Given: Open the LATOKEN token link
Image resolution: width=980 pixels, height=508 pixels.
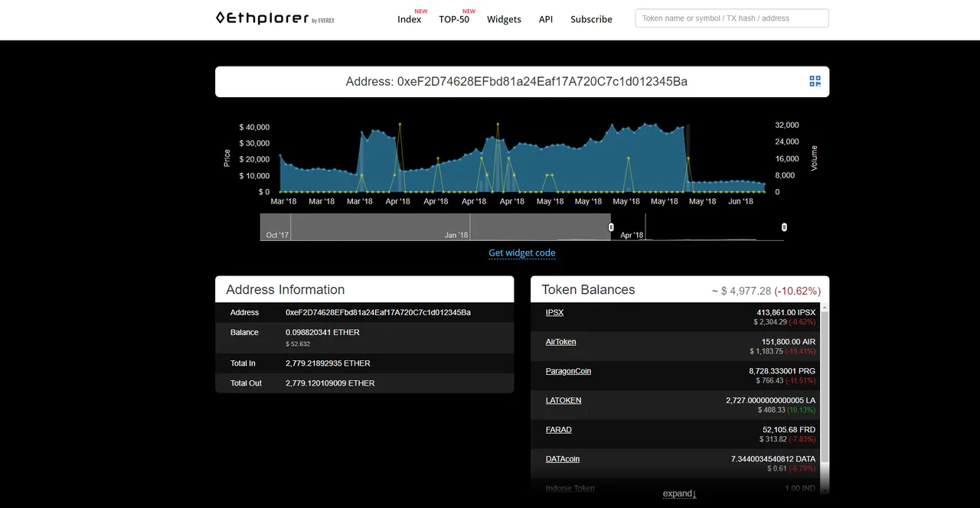Looking at the screenshot, I should (x=563, y=400).
